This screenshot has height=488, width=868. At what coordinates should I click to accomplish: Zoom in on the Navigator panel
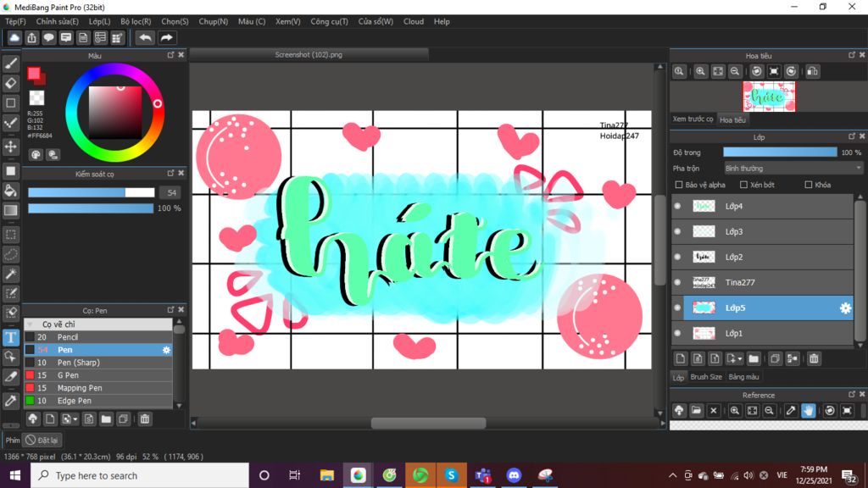(700, 71)
